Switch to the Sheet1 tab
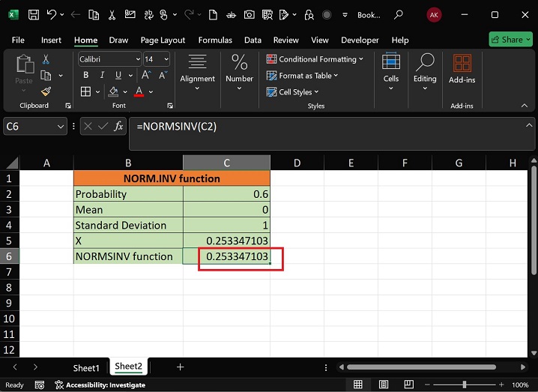 pos(85,367)
